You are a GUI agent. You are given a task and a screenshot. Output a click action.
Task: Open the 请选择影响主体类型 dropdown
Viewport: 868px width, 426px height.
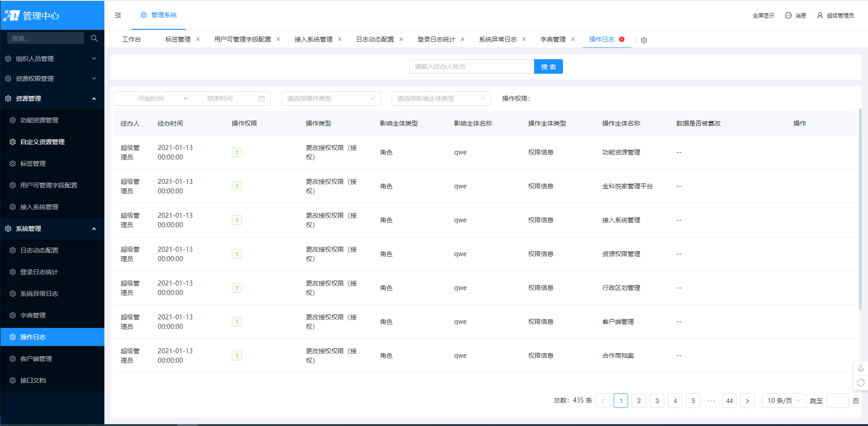(x=441, y=98)
